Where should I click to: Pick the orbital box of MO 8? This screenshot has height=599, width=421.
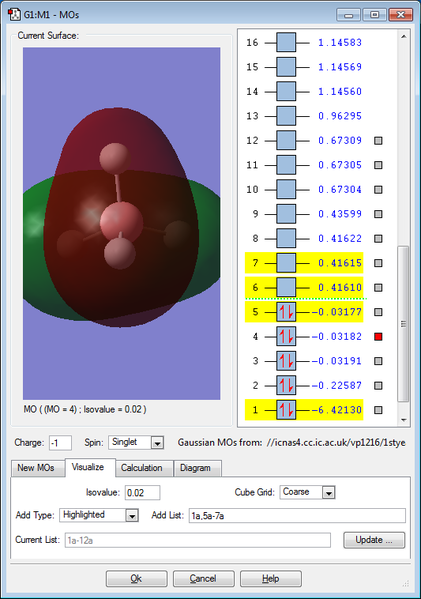286,238
